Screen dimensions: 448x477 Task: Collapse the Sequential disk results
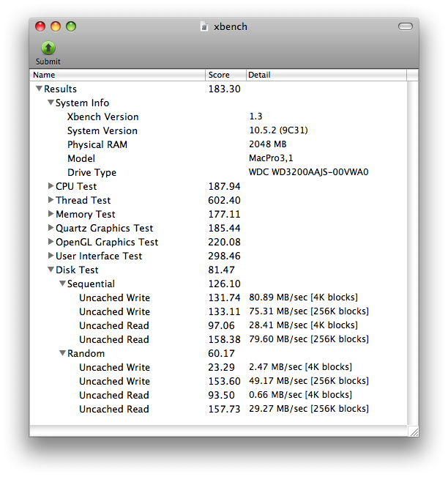point(63,284)
